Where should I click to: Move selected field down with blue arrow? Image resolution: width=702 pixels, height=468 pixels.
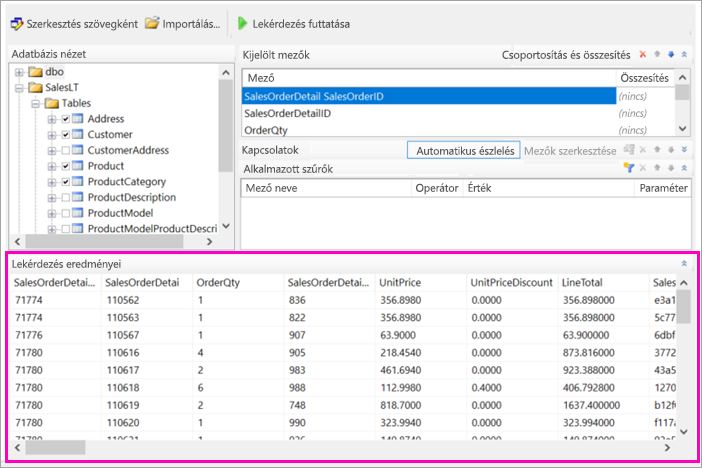pos(671,54)
